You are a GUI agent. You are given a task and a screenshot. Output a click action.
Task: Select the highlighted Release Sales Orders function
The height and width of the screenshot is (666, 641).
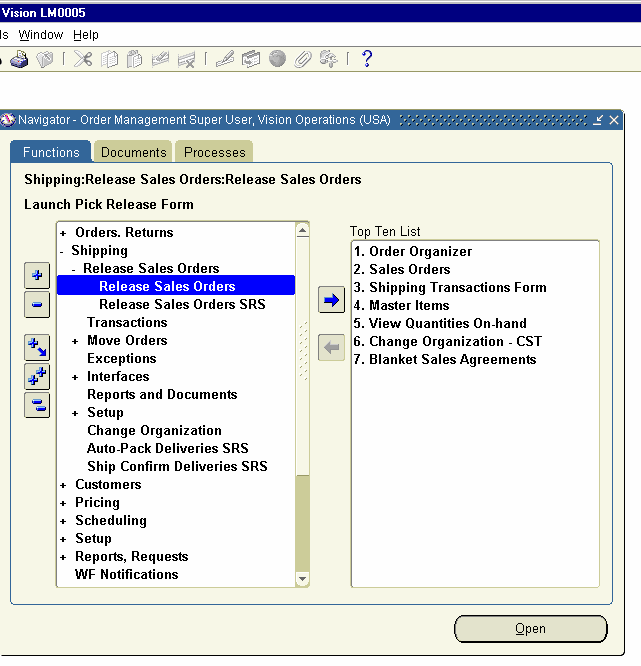click(176, 286)
